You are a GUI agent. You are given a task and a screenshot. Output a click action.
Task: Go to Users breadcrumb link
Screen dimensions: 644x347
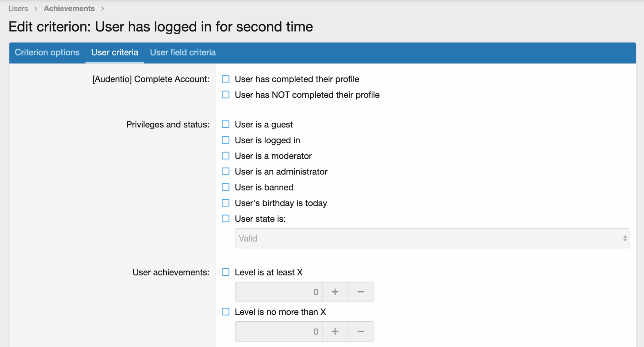pyautogui.click(x=18, y=9)
